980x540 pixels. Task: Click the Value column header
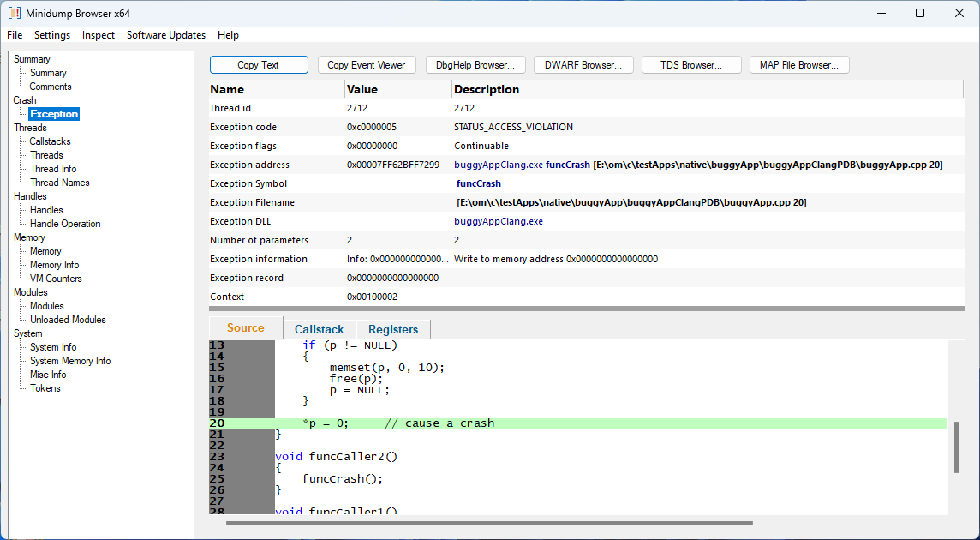tap(398, 89)
